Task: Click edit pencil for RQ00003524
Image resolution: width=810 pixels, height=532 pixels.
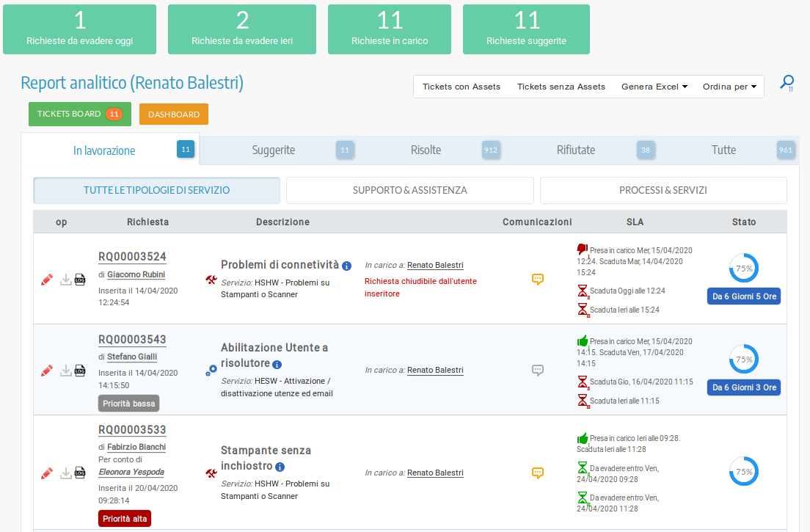Action: pos(47,280)
